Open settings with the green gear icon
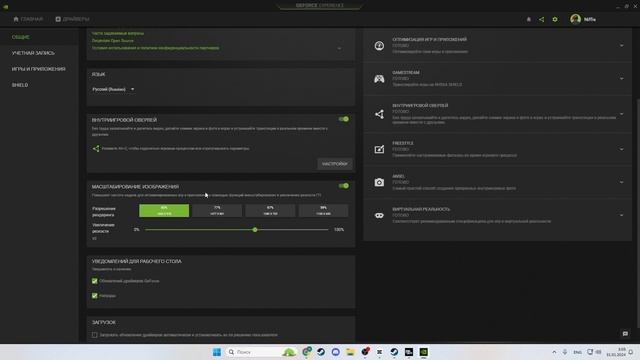Viewport: 640px width, 360px height. coord(555,19)
